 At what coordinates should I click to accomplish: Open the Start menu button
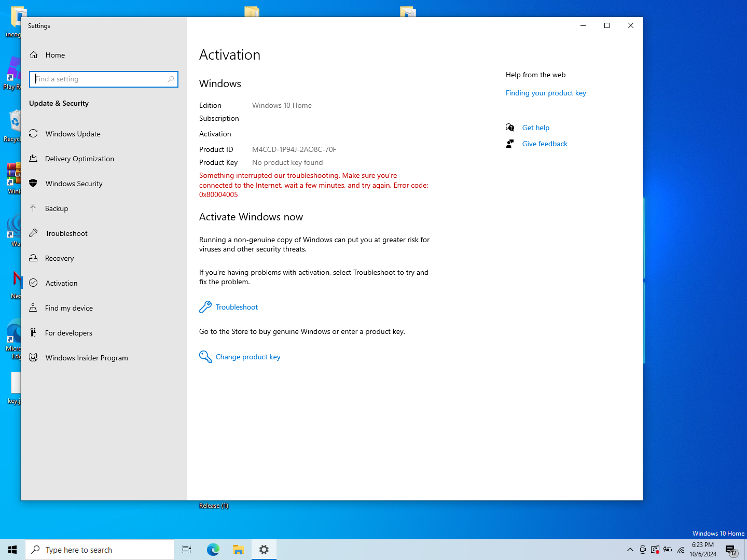tap(12, 550)
